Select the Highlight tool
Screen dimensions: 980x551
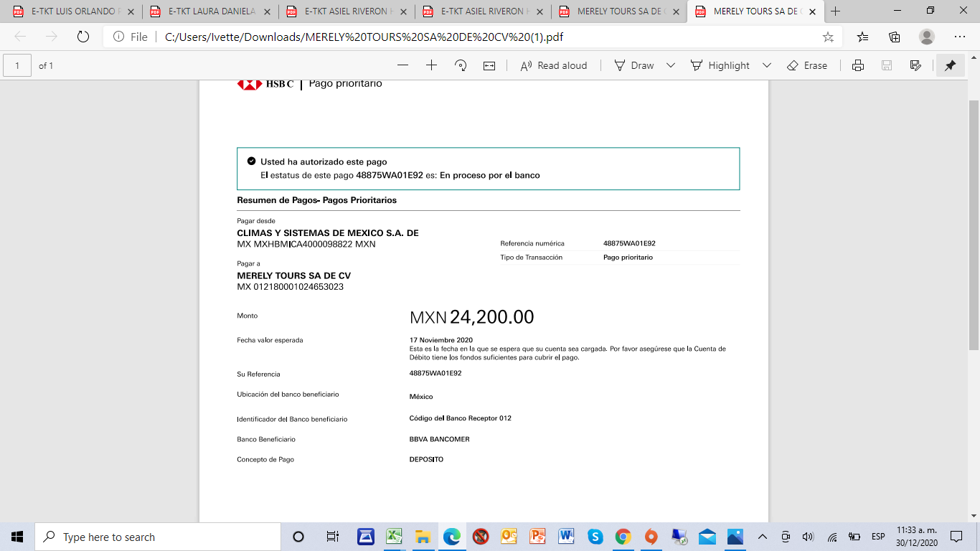point(720,65)
